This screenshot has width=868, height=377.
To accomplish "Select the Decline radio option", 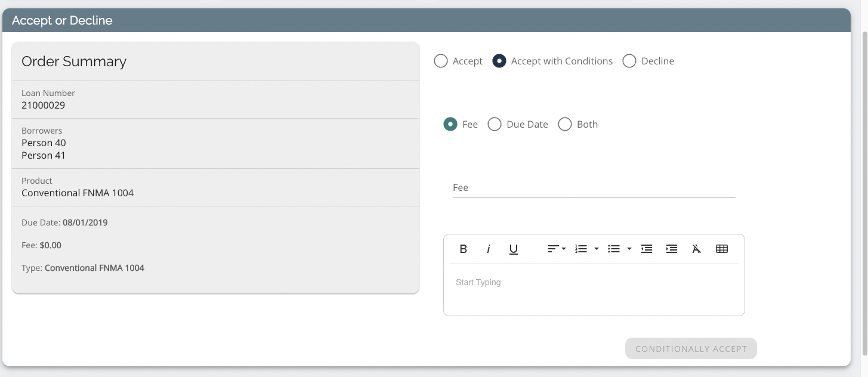I will [629, 61].
